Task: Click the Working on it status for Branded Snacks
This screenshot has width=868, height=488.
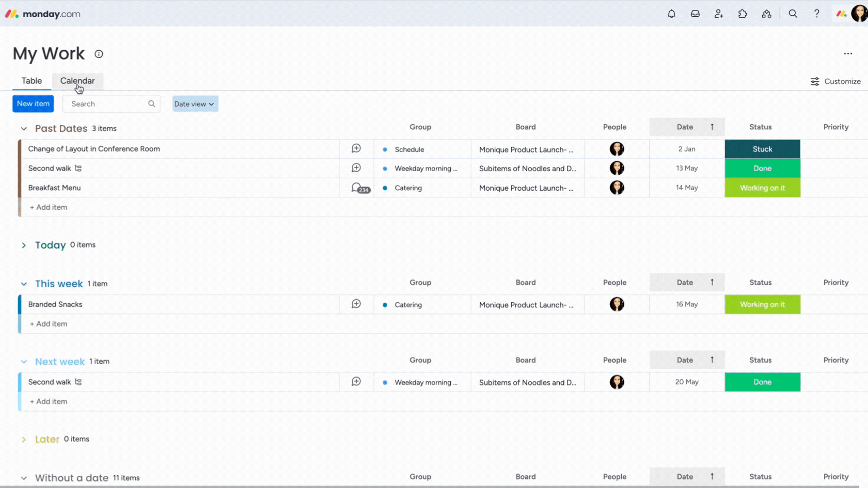Action: tap(762, 304)
